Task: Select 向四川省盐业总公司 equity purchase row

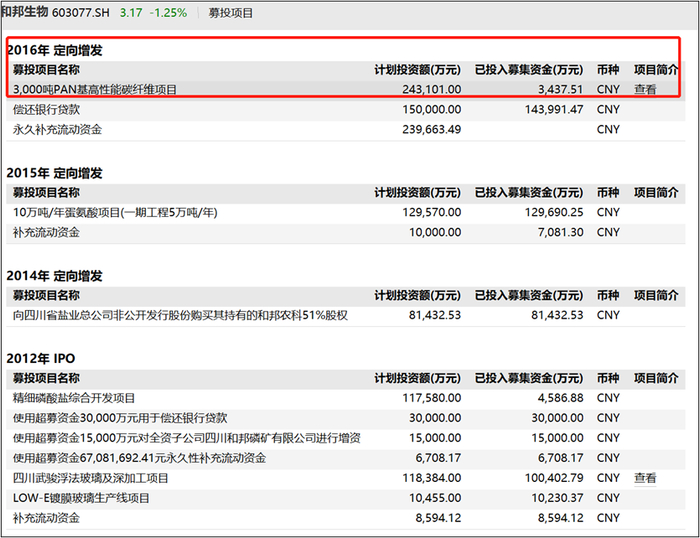Action: pyautogui.click(x=346, y=315)
